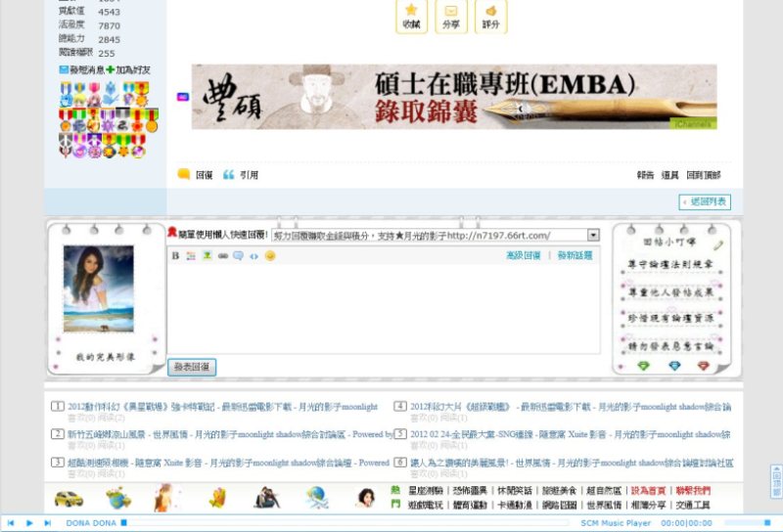
Task: Click the EMBA advertisement banner
Action: pos(453,97)
